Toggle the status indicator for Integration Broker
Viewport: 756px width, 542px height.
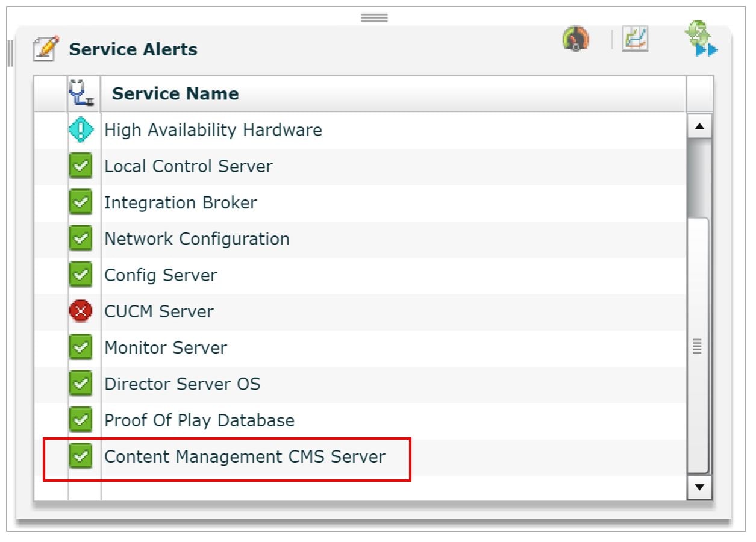pyautogui.click(x=81, y=202)
